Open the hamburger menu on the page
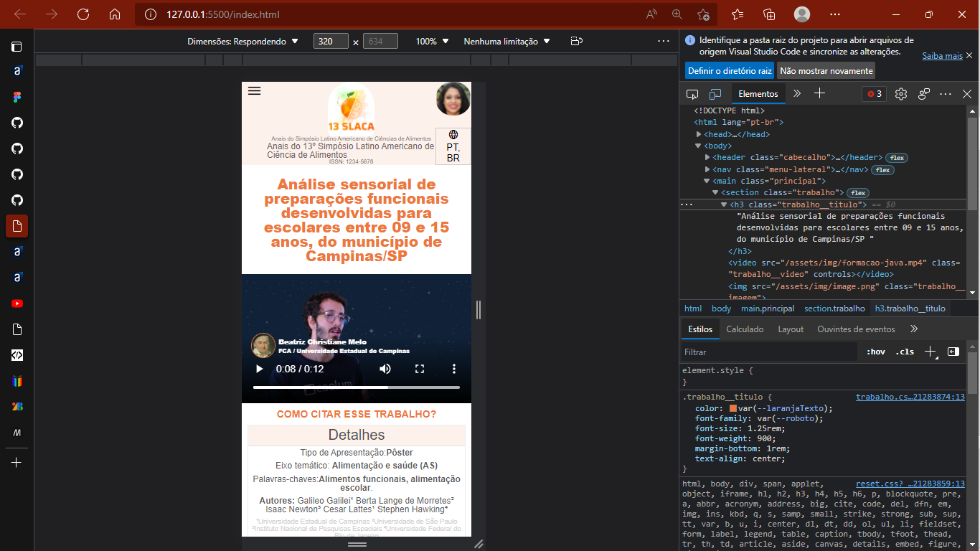This screenshot has height=551, width=980. [254, 90]
